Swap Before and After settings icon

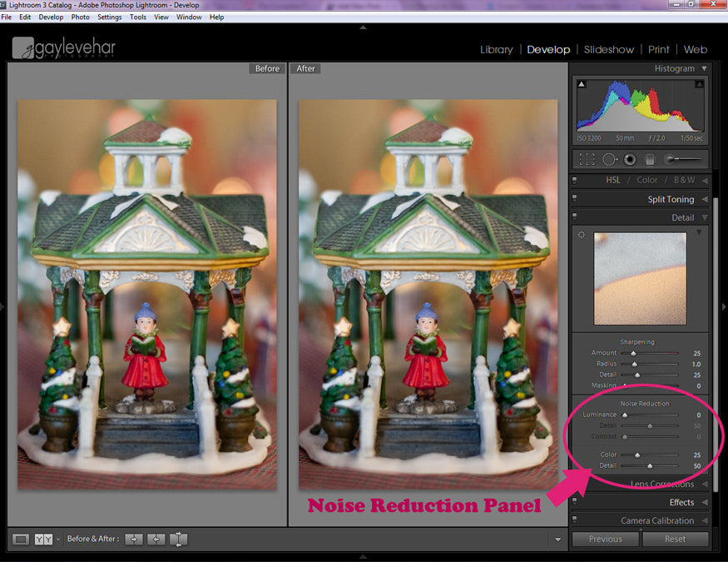coord(178,540)
